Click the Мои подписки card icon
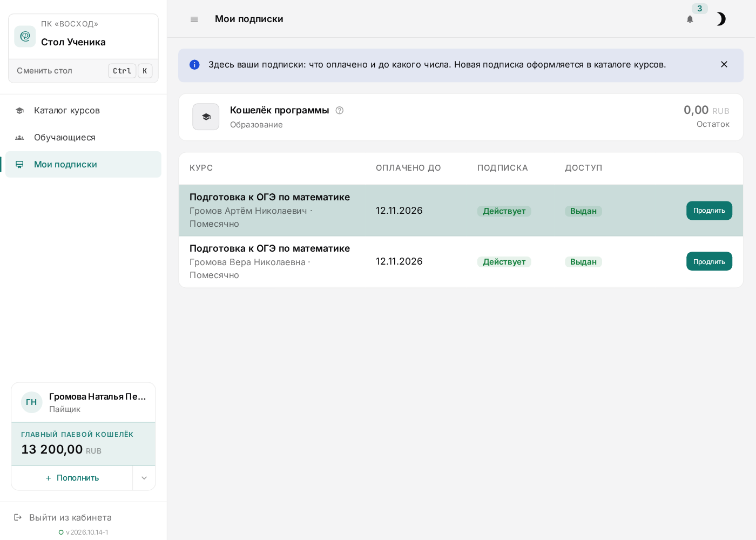Image resolution: width=756 pixels, height=540 pixels. point(19,165)
